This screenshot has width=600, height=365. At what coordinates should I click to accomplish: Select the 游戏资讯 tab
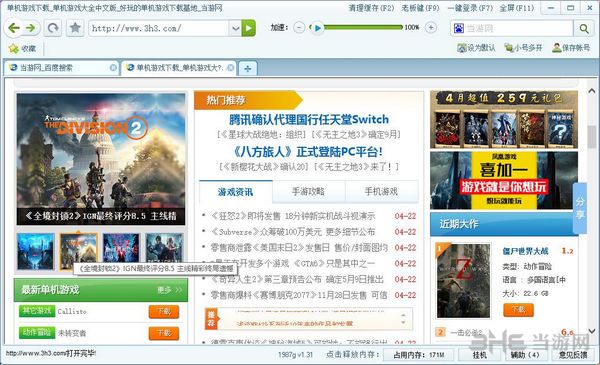pos(236,191)
